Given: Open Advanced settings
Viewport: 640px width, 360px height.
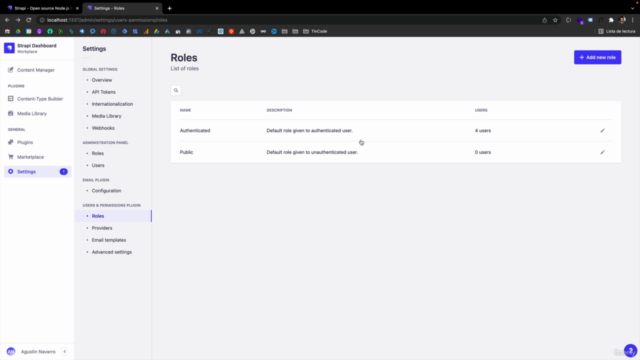Looking at the screenshot, I should coord(112,252).
